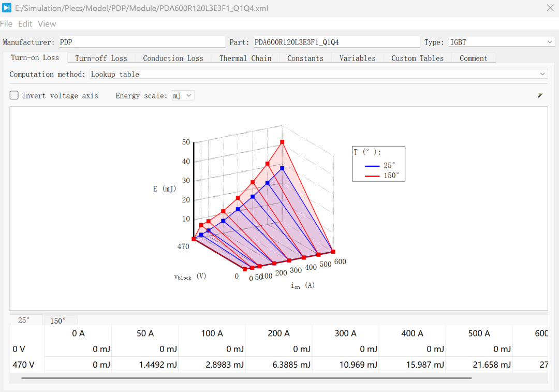Image resolution: width=559 pixels, height=392 pixels.
Task: Open the File menu
Action: point(6,24)
